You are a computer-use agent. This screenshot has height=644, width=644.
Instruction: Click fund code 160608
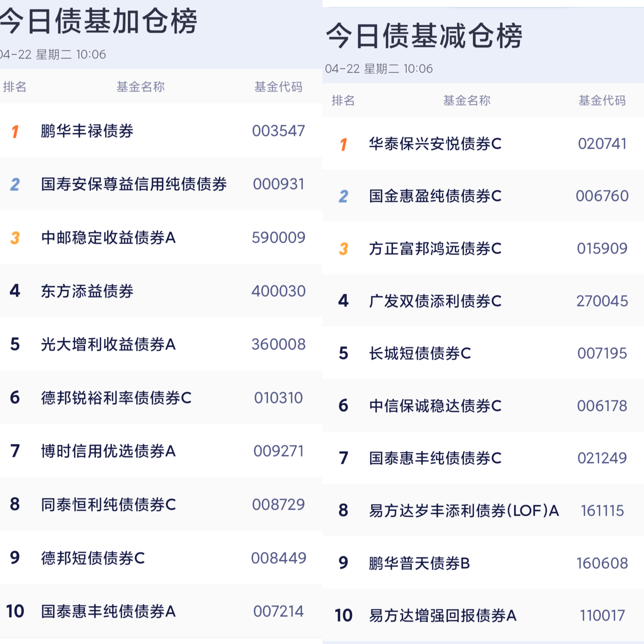(602, 563)
